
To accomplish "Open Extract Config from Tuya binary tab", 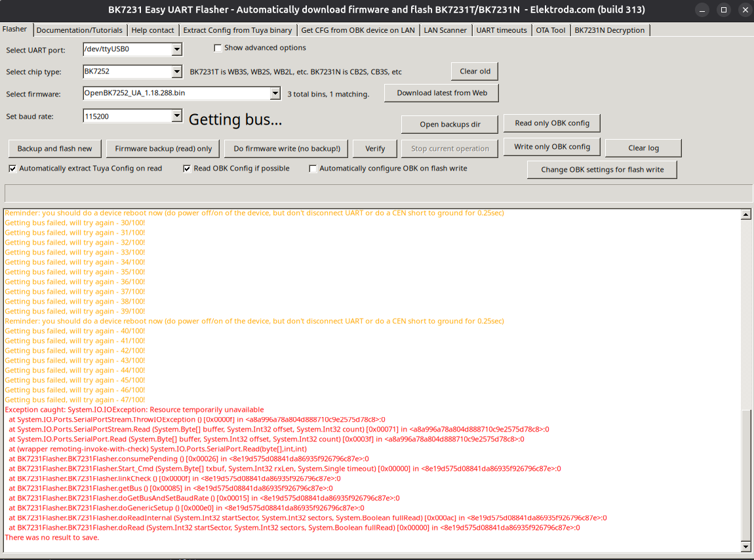I will pyautogui.click(x=237, y=30).
